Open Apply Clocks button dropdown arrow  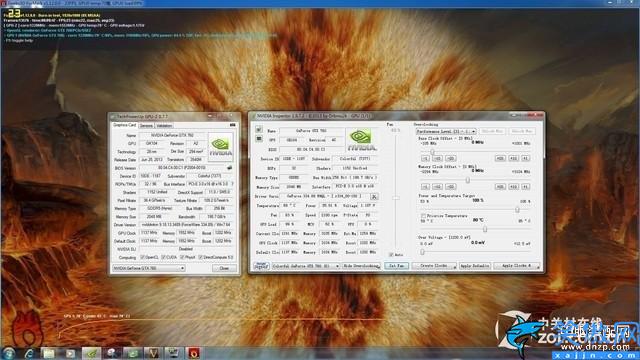(x=538, y=266)
